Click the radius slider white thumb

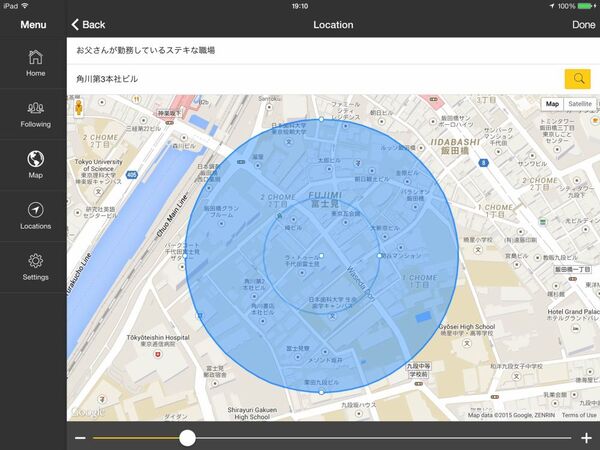coord(187,438)
